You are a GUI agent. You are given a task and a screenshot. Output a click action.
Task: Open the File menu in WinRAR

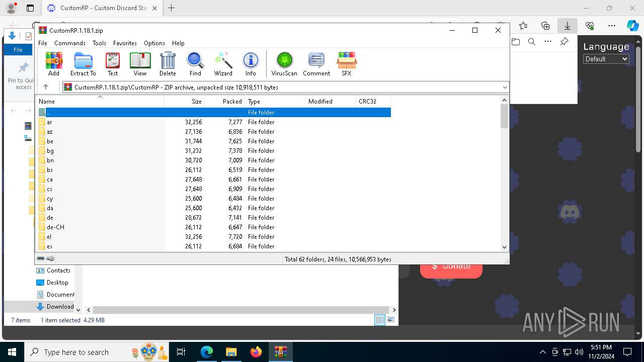pyautogui.click(x=43, y=43)
